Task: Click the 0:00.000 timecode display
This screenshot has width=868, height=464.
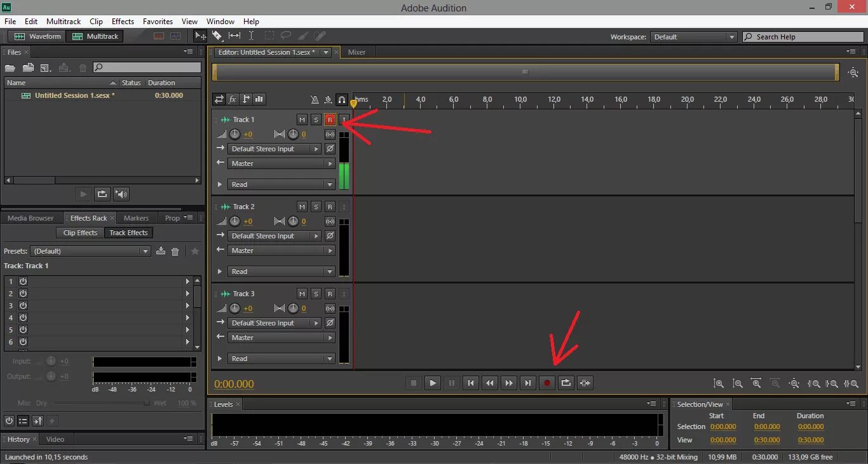Action: [234, 384]
